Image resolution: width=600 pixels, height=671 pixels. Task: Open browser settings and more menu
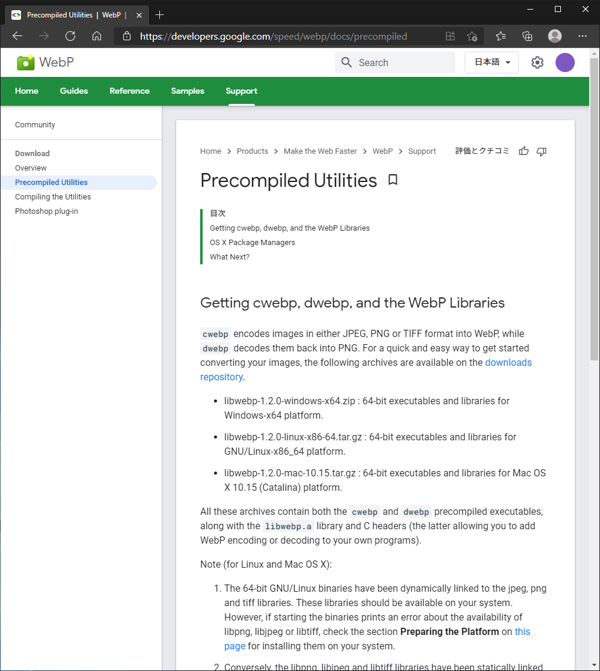[582, 36]
